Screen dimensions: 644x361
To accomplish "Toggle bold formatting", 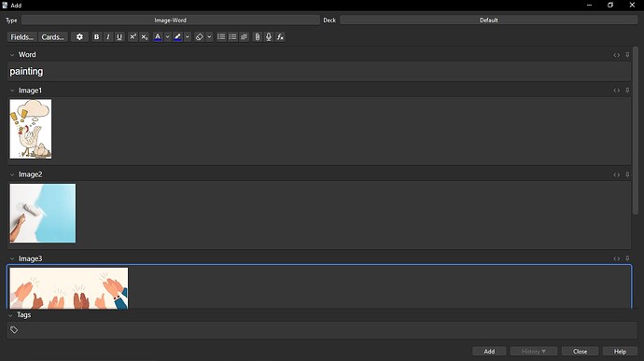I will click(x=96, y=37).
